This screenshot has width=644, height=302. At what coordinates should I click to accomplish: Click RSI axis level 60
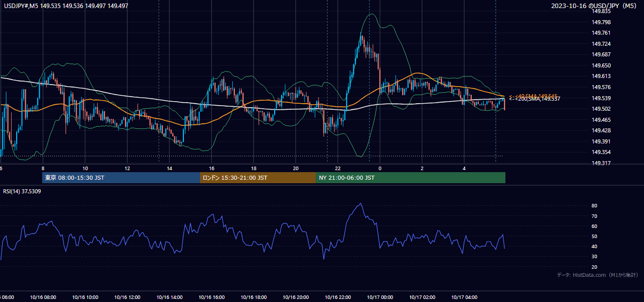pos(595,226)
